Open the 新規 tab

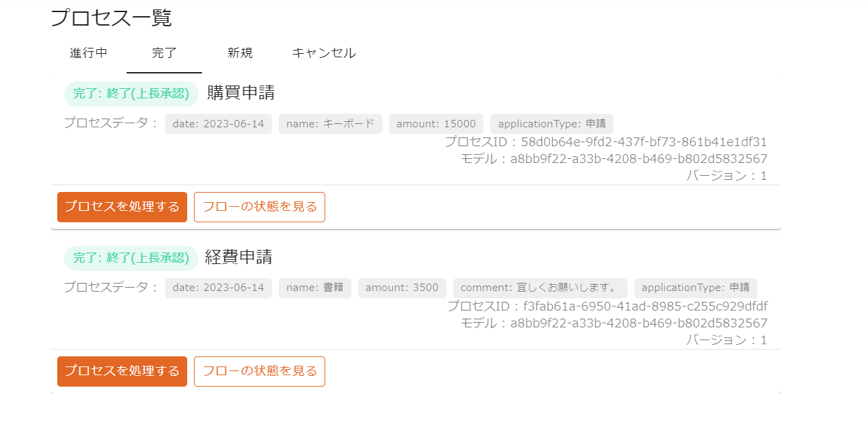(x=240, y=53)
